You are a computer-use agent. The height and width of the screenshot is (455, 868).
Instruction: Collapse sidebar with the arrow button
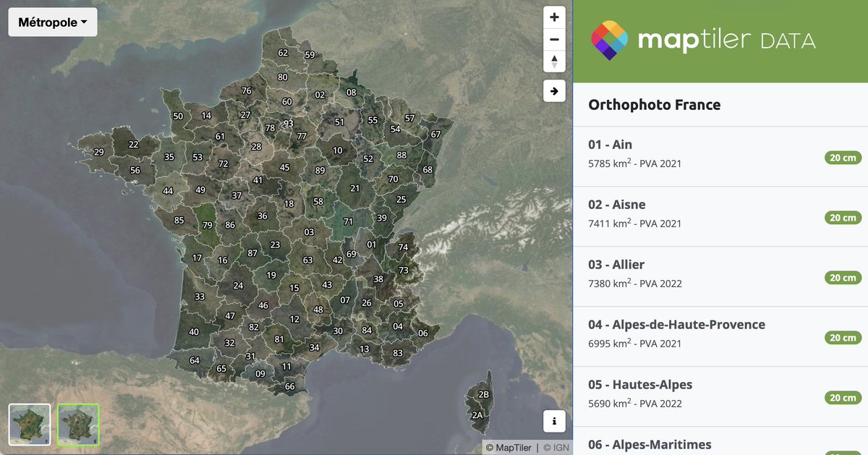(x=554, y=91)
